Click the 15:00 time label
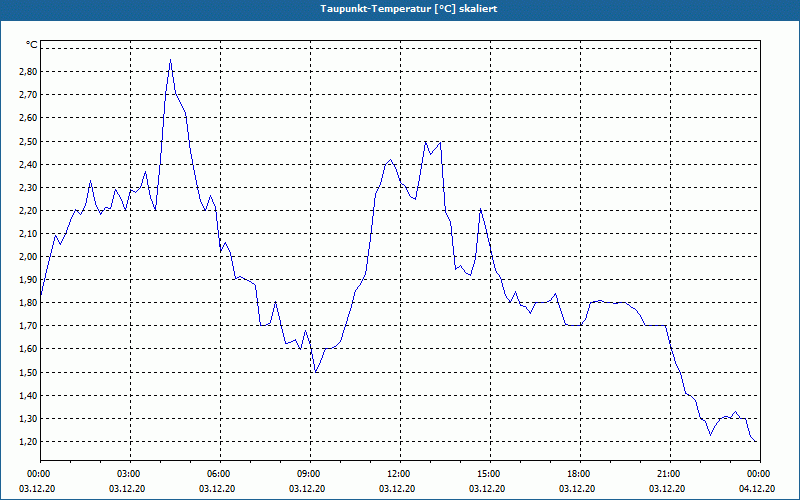The image size is (800, 500). tap(490, 474)
